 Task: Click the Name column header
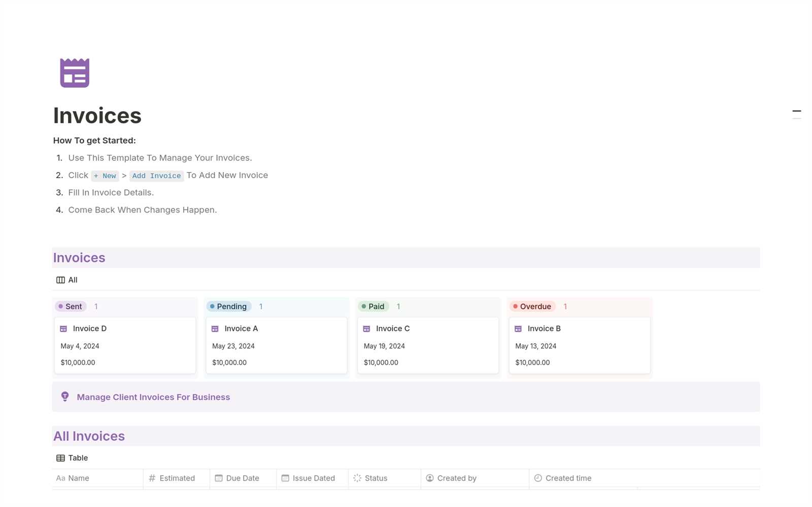97,478
